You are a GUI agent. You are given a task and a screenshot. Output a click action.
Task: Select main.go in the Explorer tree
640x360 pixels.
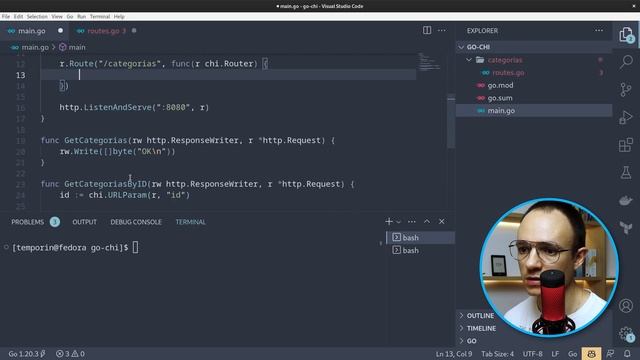534,111
